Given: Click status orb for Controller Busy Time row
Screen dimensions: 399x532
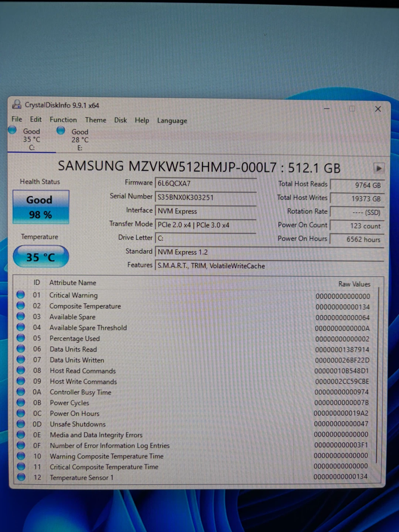Looking at the screenshot, I should tap(21, 391).
